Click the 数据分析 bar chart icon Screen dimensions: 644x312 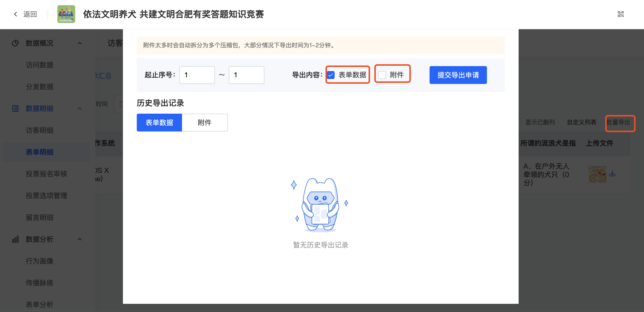[x=15, y=239]
